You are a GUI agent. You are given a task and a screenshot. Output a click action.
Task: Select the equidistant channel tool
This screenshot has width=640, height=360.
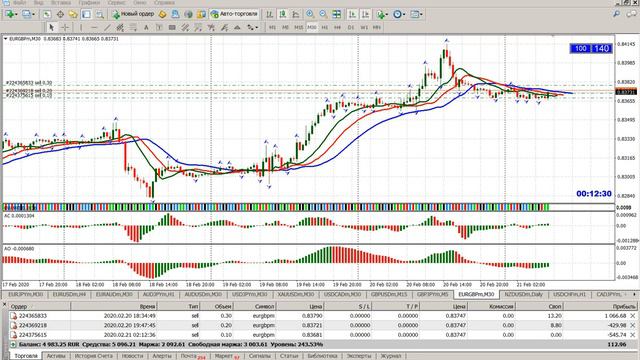(x=120, y=27)
